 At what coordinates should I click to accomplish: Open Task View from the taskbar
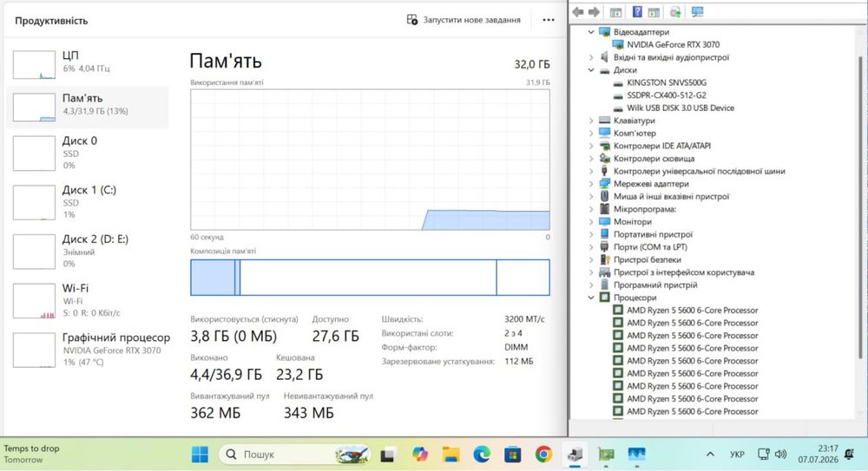click(387, 455)
